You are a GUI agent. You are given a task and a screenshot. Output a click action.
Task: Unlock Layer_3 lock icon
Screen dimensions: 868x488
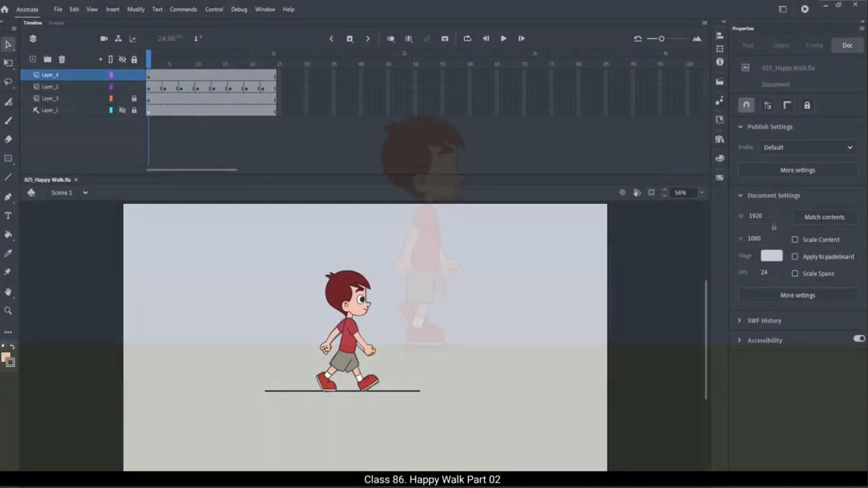134,98
